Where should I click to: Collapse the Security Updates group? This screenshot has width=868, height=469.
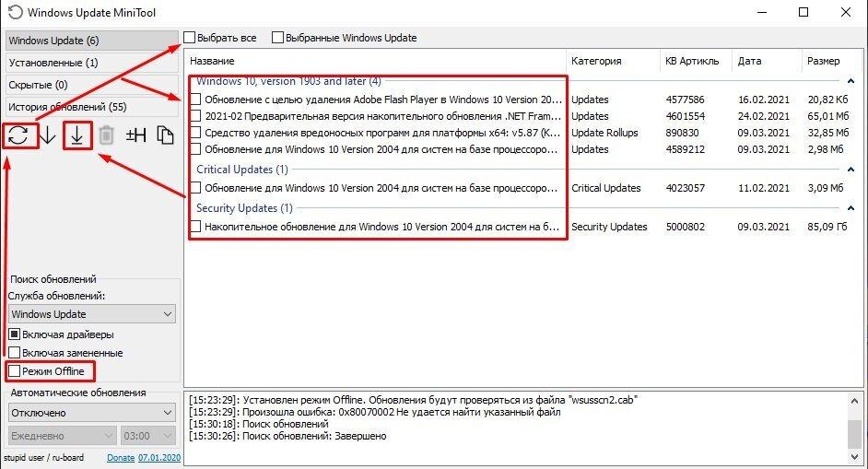[x=850, y=208]
